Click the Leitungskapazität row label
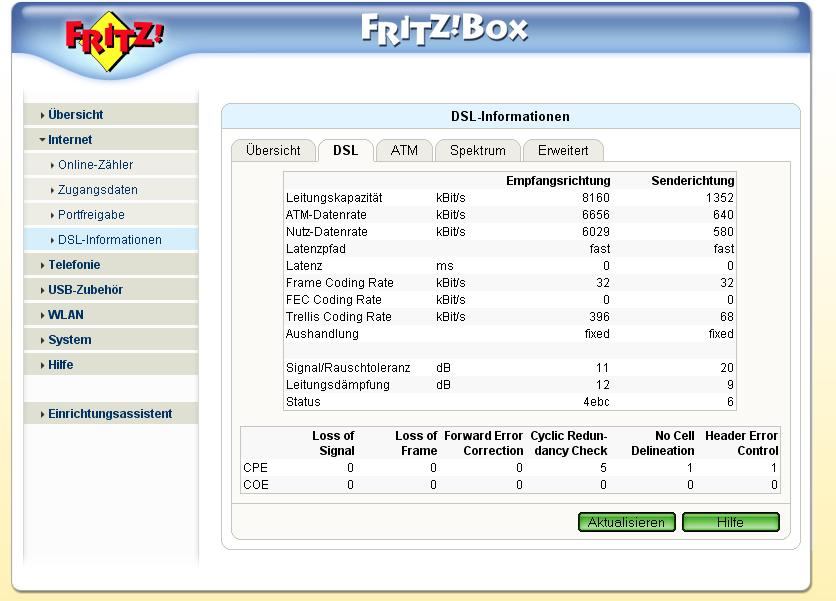Viewport: 836px width, 601px height. tap(334, 198)
